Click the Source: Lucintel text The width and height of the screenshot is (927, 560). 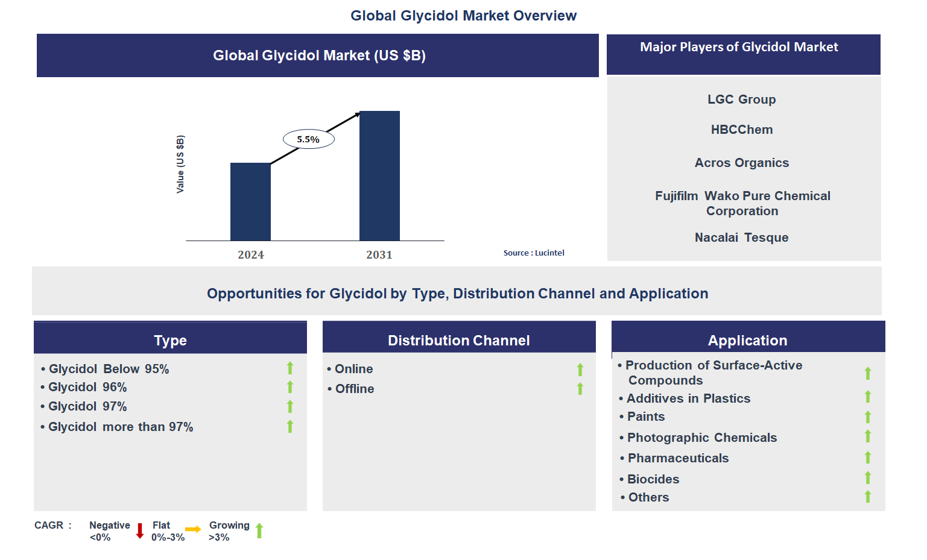pyautogui.click(x=534, y=253)
